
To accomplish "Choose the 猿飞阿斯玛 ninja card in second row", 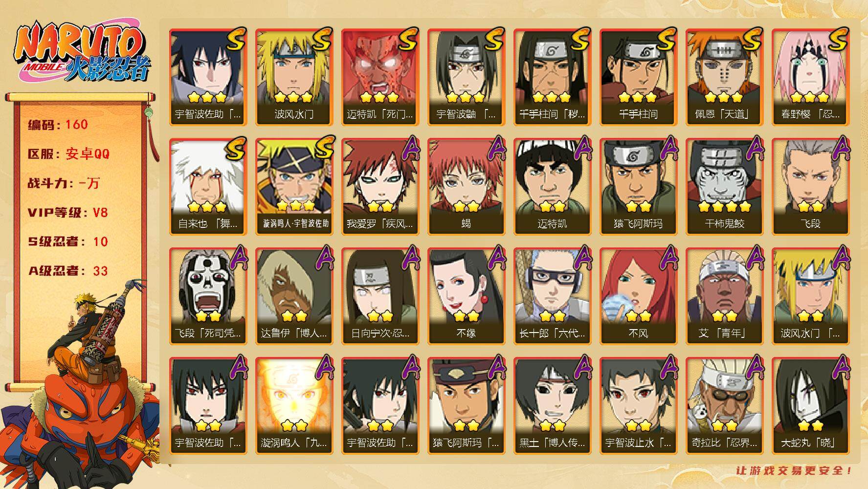I will (x=638, y=187).
